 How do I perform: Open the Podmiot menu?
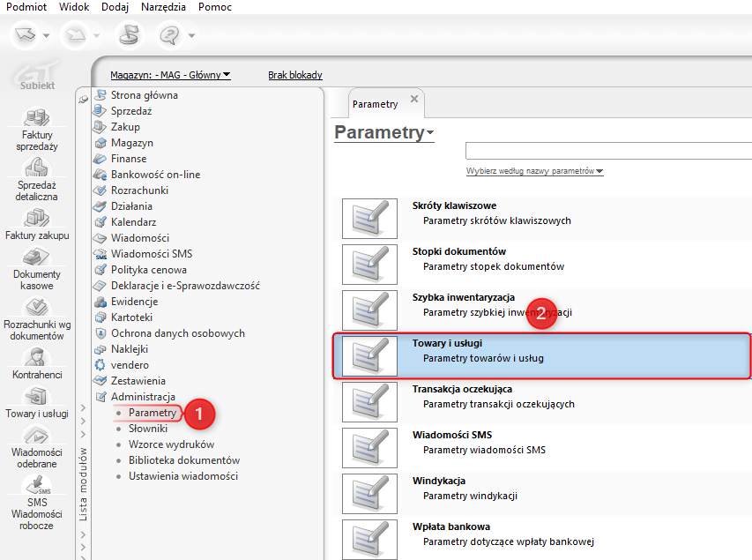[26, 7]
